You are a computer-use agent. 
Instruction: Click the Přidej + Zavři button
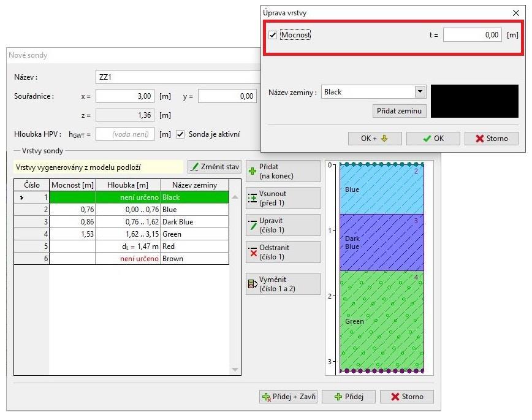point(288,397)
